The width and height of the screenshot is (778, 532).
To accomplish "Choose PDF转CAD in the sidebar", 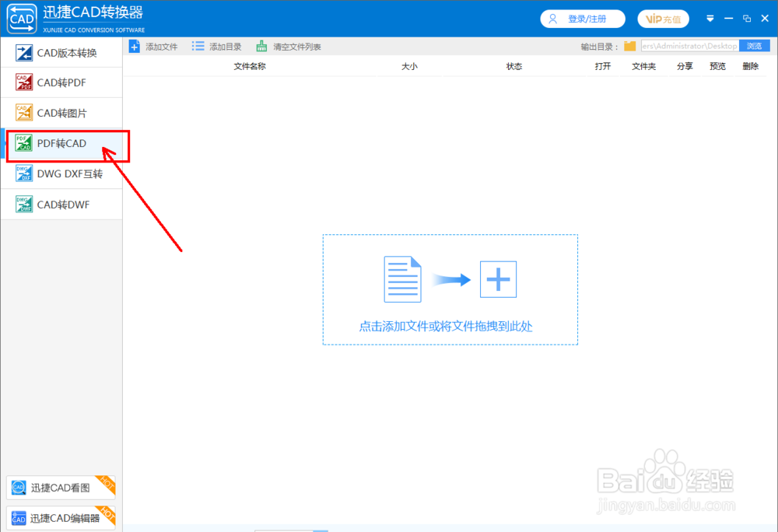I will point(61,143).
